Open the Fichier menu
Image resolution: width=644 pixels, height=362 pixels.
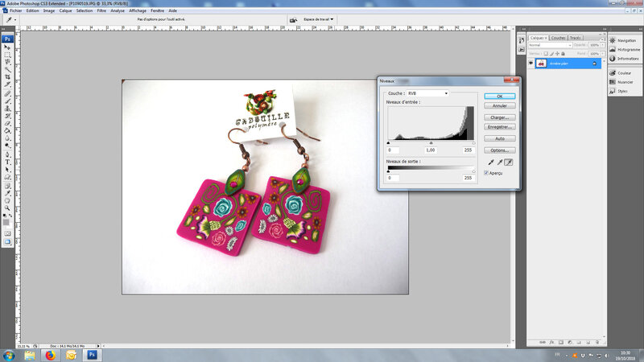[16, 10]
